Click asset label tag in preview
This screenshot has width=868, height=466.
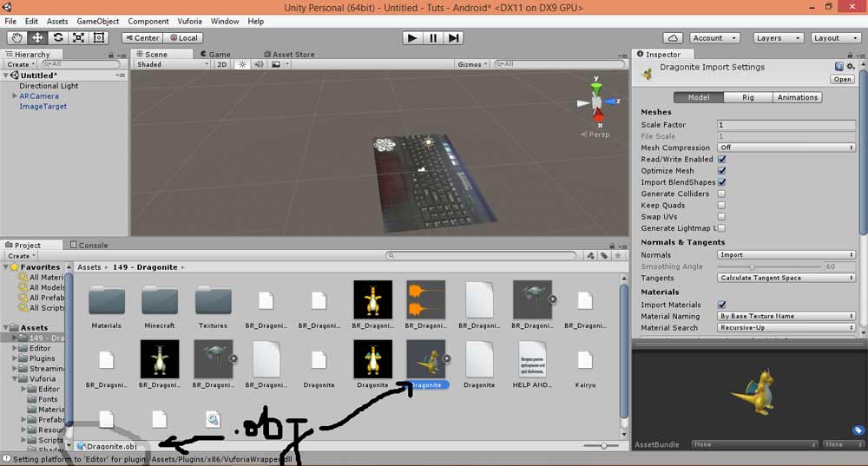point(858,430)
